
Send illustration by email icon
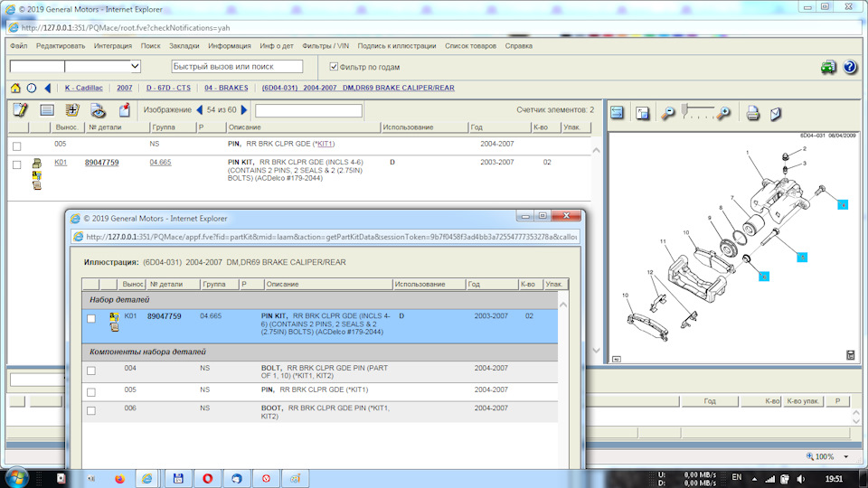pyautogui.click(x=776, y=114)
